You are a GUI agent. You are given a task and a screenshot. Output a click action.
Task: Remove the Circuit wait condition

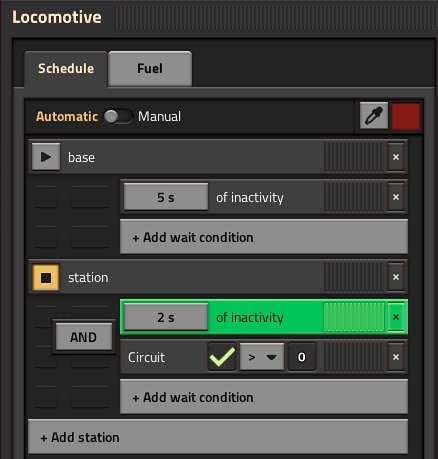pyautogui.click(x=396, y=357)
